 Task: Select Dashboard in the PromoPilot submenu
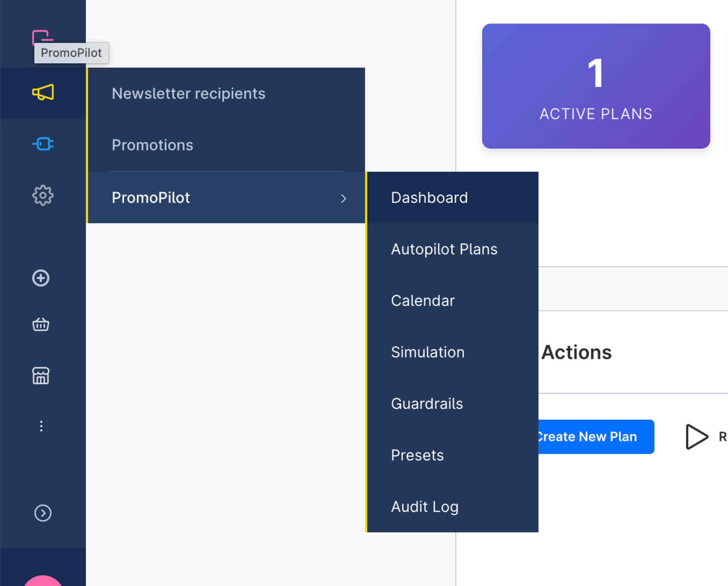coord(429,197)
